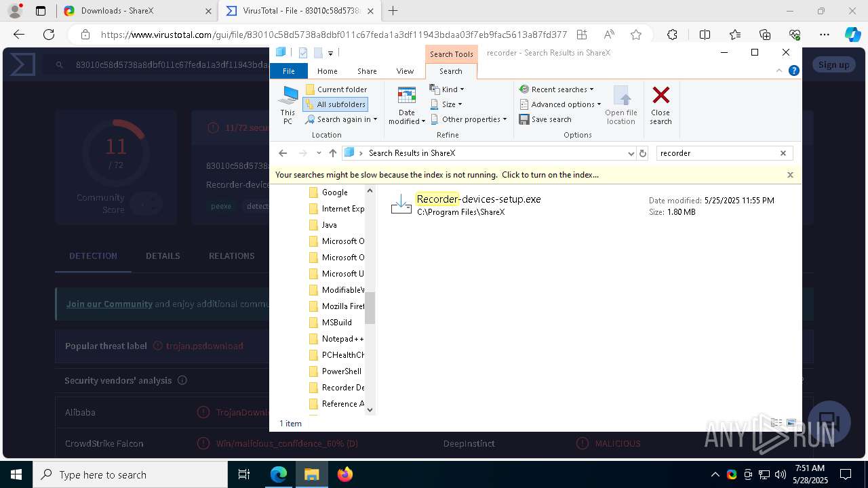Open Firefox from the taskbar
Viewport: 868px width, 488px height.
[345, 474]
